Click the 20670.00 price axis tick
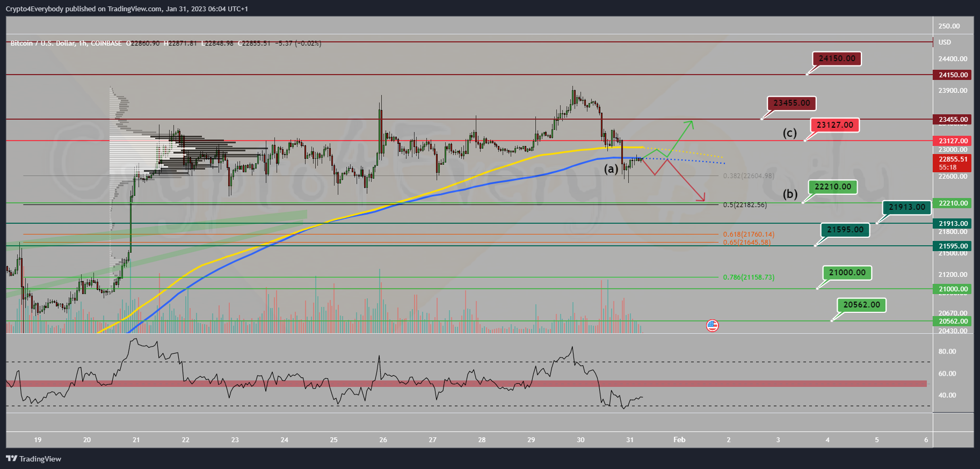Image resolution: width=980 pixels, height=469 pixels. click(953, 313)
